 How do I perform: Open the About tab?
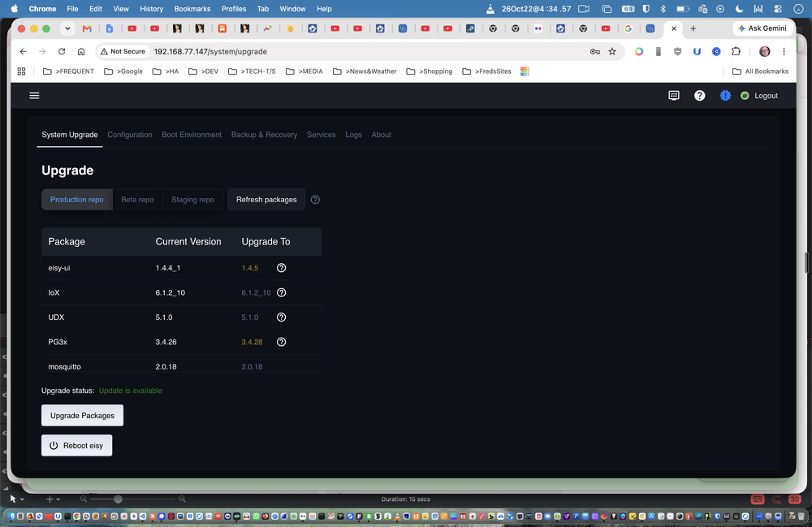click(381, 135)
